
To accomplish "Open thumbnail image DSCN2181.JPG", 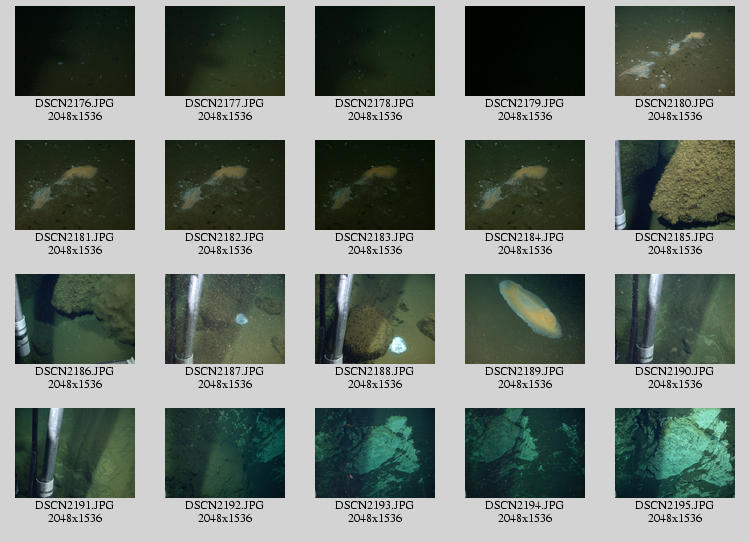I will click(75, 185).
